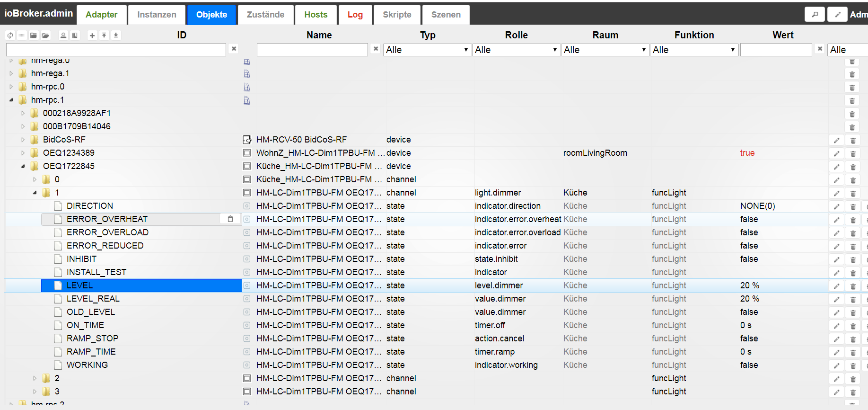This screenshot has height=410, width=868.
Task: Click the trash icon for BidCoS-RF row
Action: [853, 140]
